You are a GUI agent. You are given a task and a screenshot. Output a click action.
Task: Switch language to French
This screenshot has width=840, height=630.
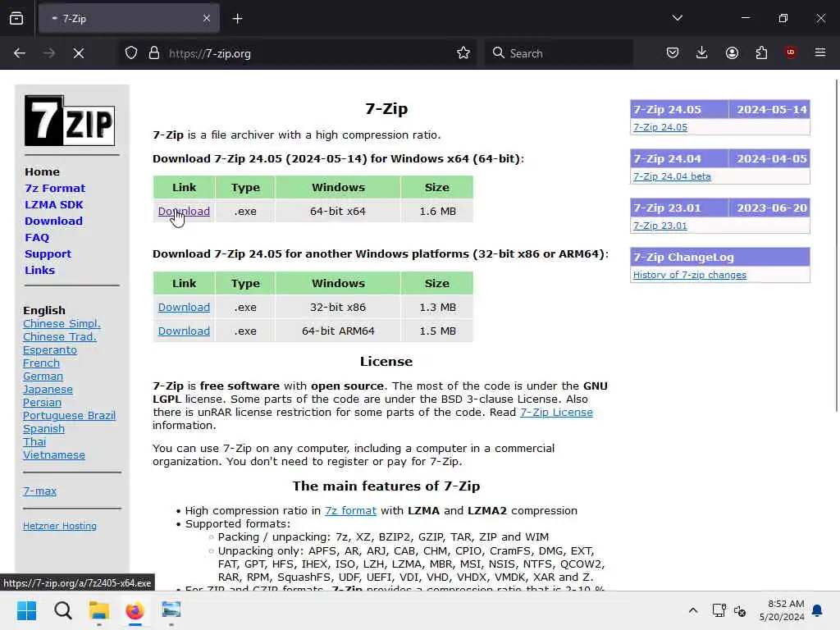[41, 363]
